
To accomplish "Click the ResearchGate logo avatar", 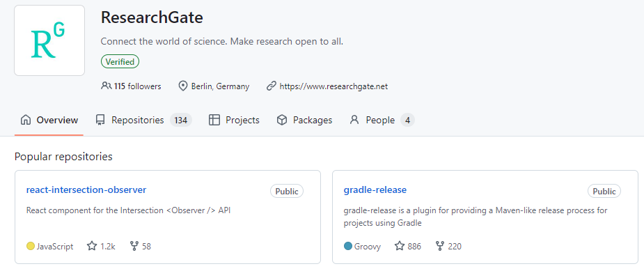I will [49, 40].
